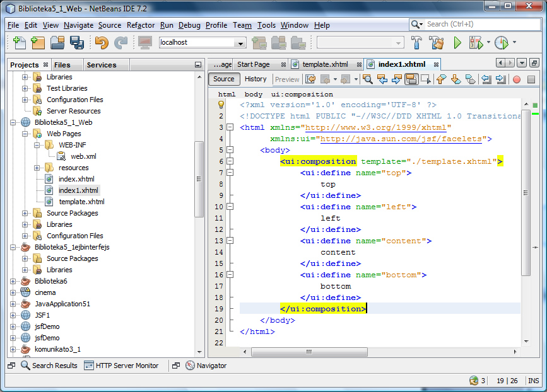Click the editor horizontal scrollbar thumb
Screen dimensions: 547x392
coord(309,352)
